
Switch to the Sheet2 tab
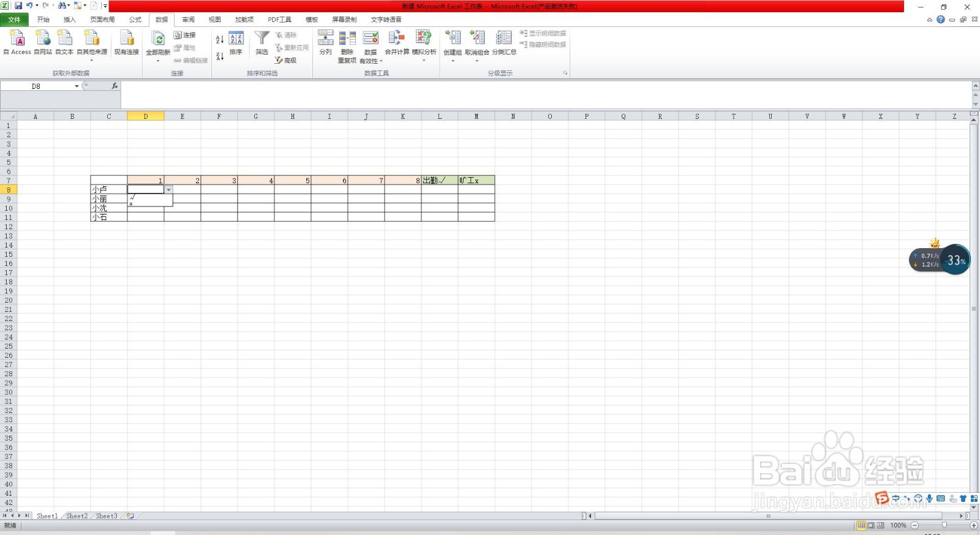click(x=77, y=516)
